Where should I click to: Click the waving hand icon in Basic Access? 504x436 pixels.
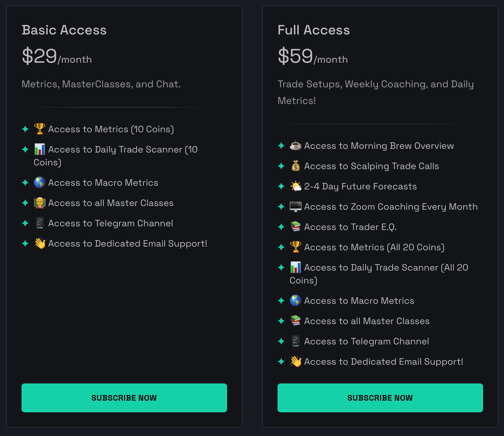pos(40,244)
